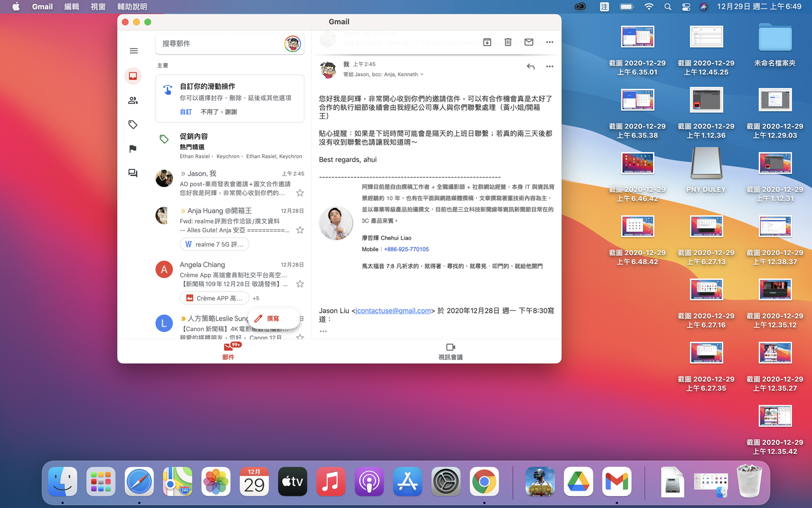Mark email unread with envelope icon
This screenshot has width=812, height=508.
[529, 42]
